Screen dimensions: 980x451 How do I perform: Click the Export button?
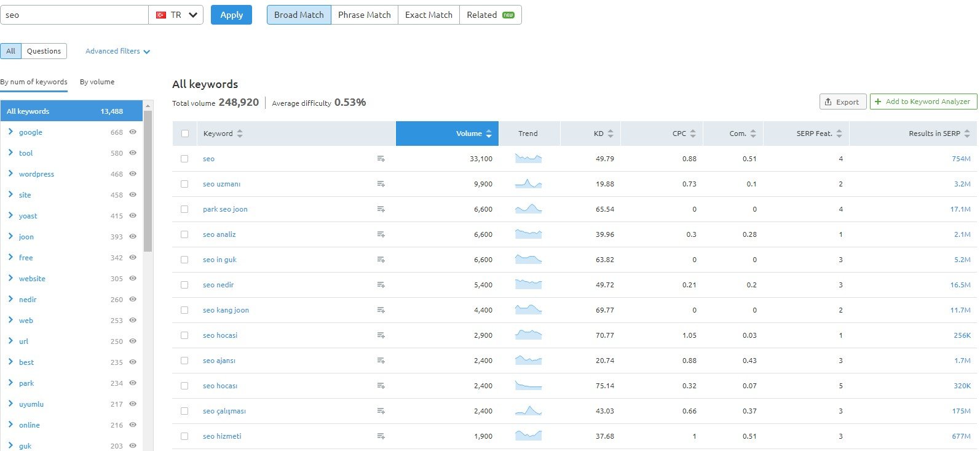click(842, 102)
